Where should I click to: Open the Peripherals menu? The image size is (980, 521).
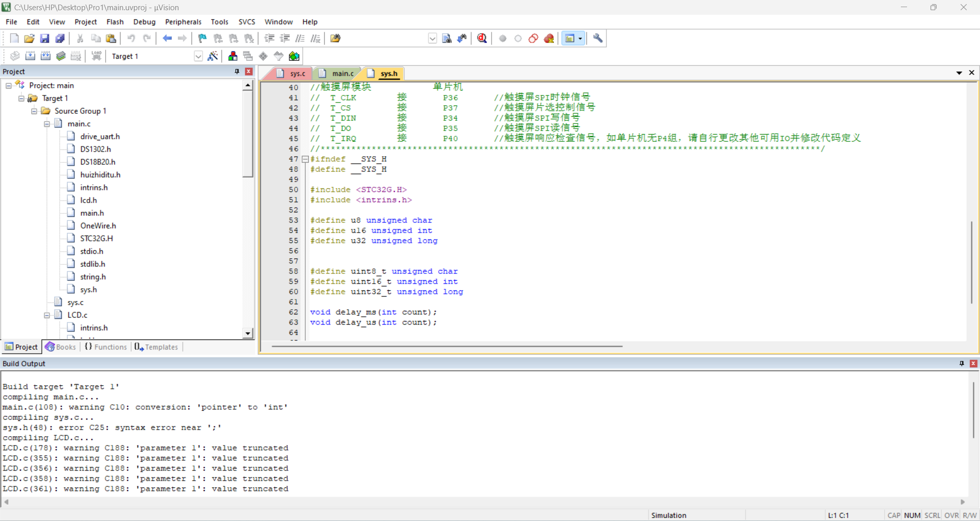tap(183, 22)
